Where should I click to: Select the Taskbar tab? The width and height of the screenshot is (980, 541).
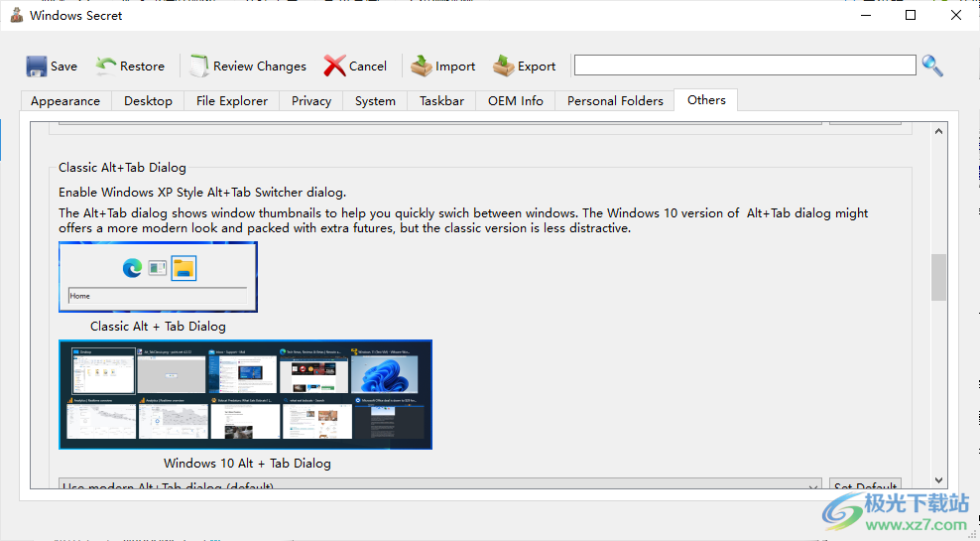click(441, 100)
